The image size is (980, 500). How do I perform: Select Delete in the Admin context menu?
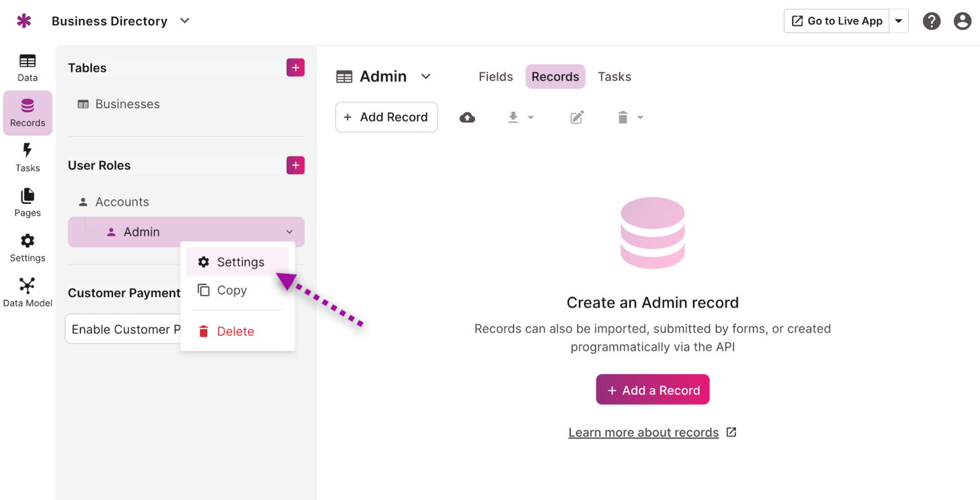click(x=235, y=331)
